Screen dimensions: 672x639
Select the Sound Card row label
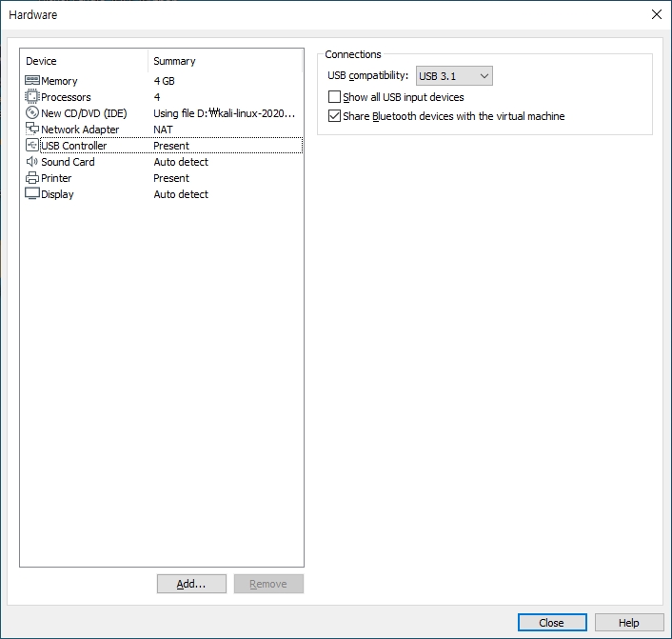[x=68, y=162]
